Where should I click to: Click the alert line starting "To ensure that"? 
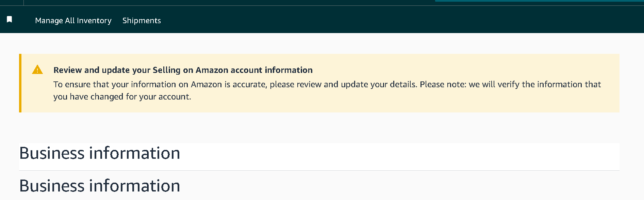[327, 84]
